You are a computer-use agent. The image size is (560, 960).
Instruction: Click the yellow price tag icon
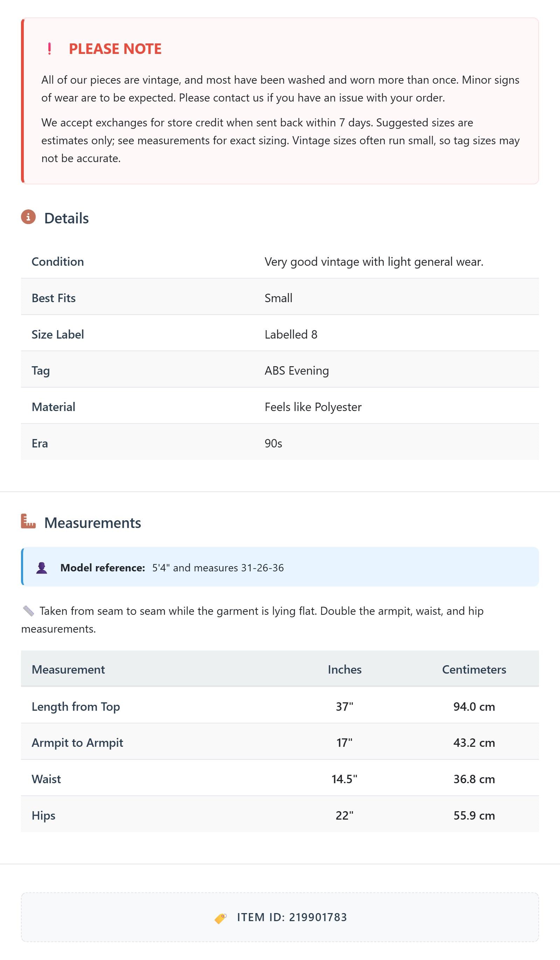pos(220,918)
